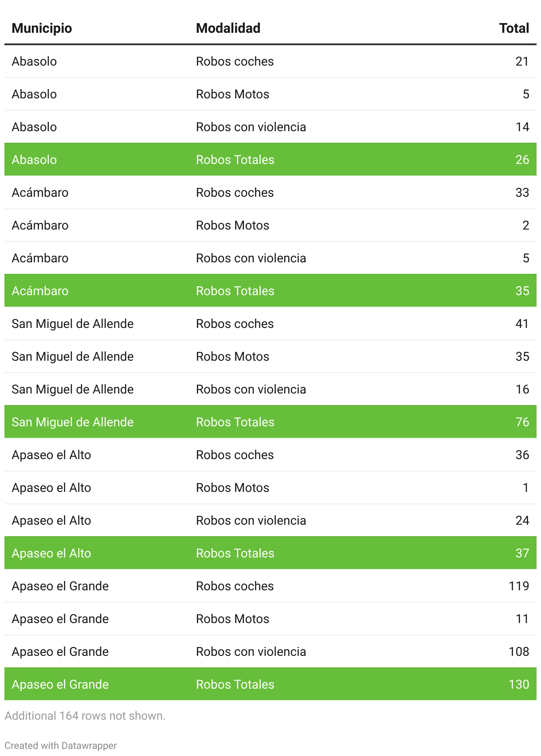This screenshot has height=756, width=541.
Task: Click Apaseo el Grande Robos Totales row
Action: click(270, 684)
